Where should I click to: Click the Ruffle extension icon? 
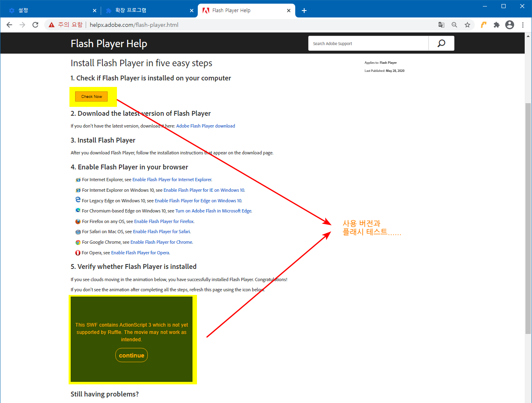click(x=484, y=25)
